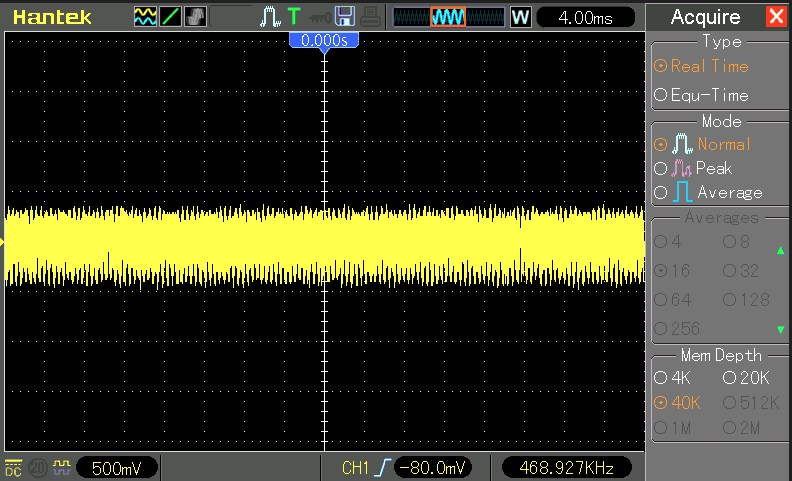Click the 500mV vertical scale readout
The image size is (792, 481).
coord(116,468)
